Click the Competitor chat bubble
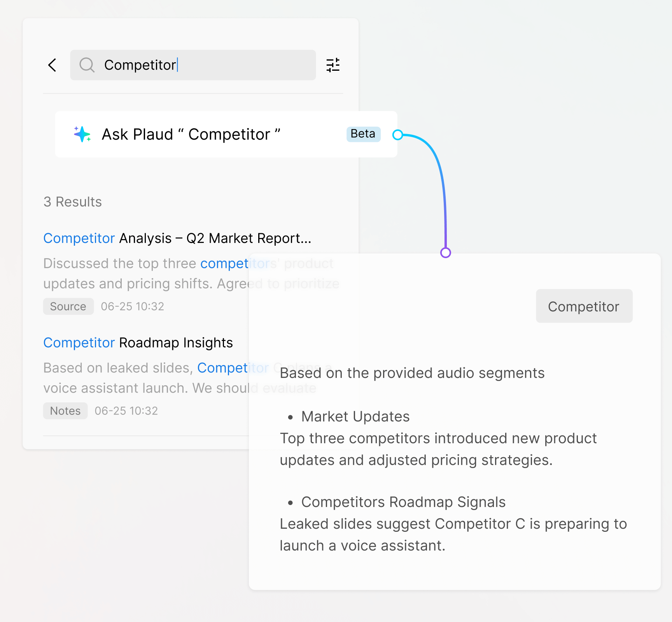Viewport: 672px width, 622px height. (584, 306)
